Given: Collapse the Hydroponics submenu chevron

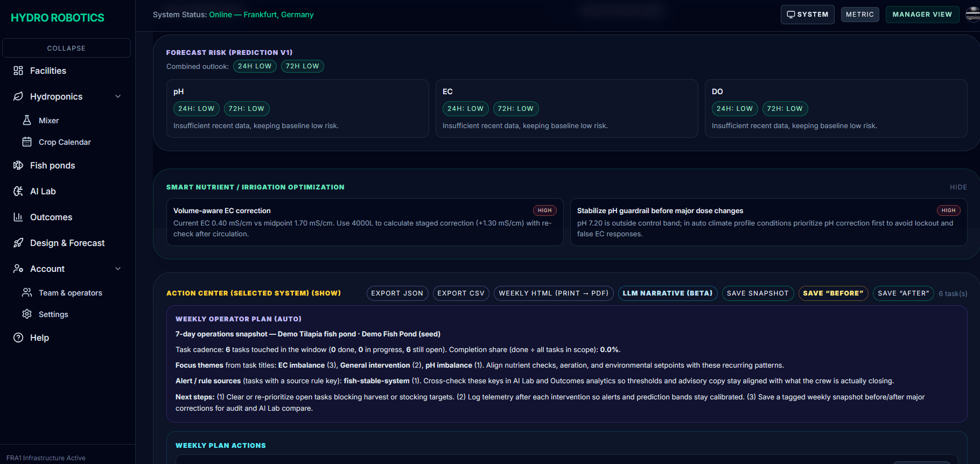Looking at the screenshot, I should pyautogui.click(x=118, y=96).
